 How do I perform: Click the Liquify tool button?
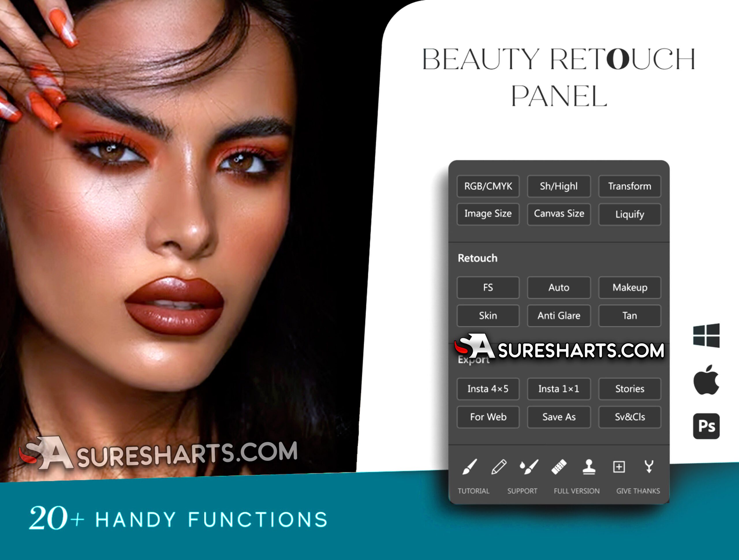tap(630, 213)
